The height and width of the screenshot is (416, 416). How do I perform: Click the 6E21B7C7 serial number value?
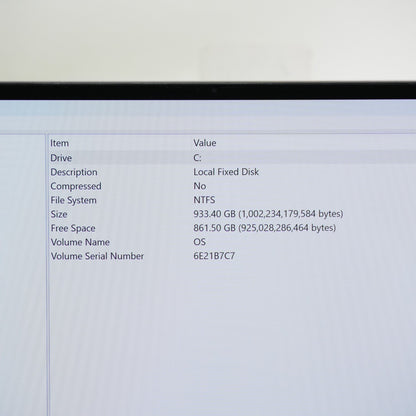point(214,256)
